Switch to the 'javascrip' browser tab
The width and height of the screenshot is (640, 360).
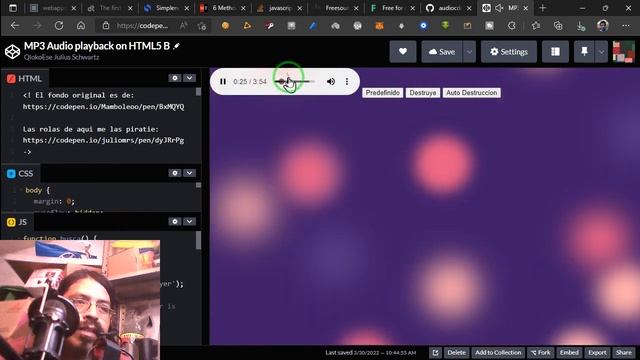pos(280,8)
